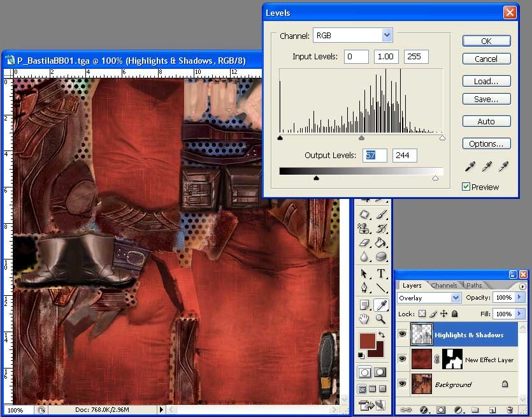
Task: Select the Paint Bucket tool
Action: (381, 243)
